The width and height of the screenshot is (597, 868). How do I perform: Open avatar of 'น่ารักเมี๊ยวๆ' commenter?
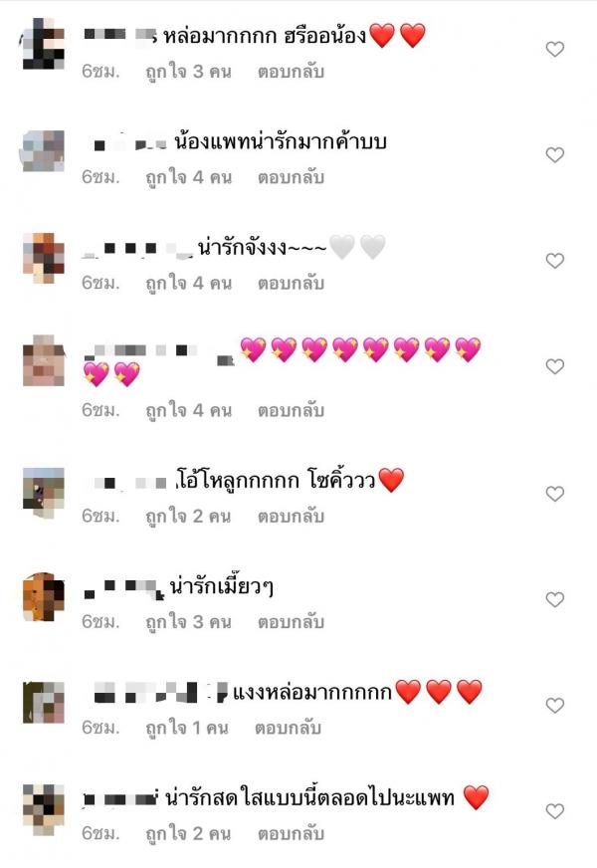click(x=43, y=597)
